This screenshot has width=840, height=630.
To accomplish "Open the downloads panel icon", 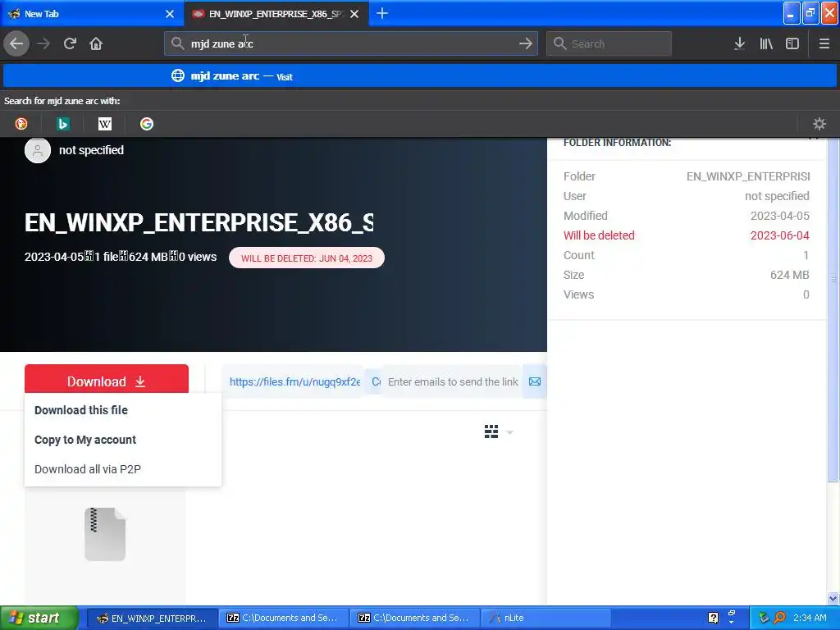I will 739,43.
